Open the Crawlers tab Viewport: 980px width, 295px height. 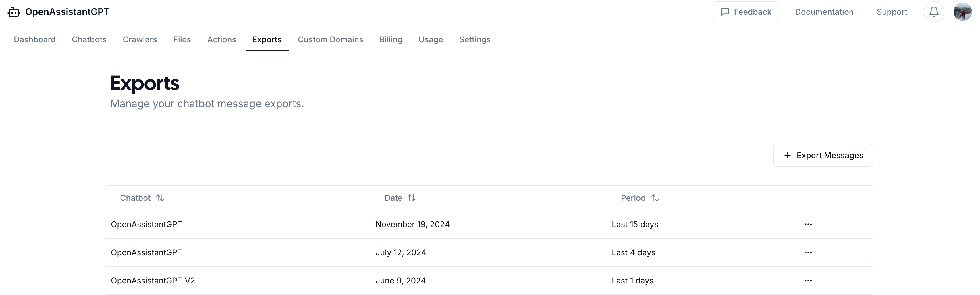coord(140,40)
